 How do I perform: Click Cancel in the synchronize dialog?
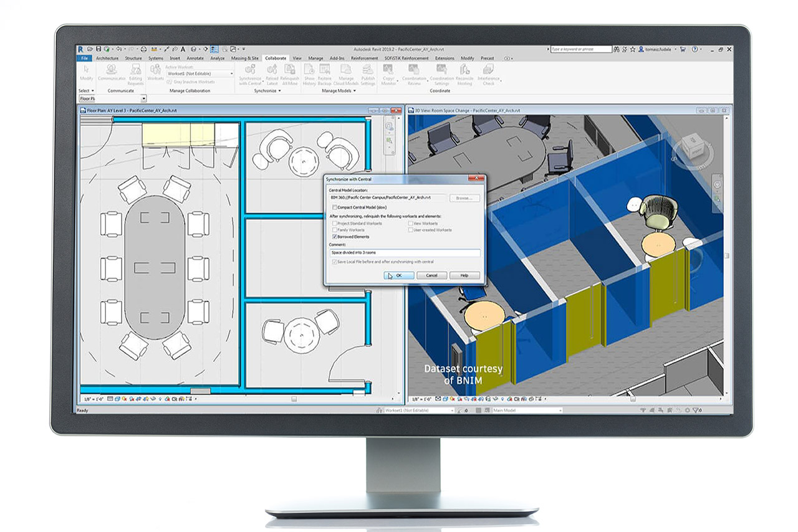[431, 275]
